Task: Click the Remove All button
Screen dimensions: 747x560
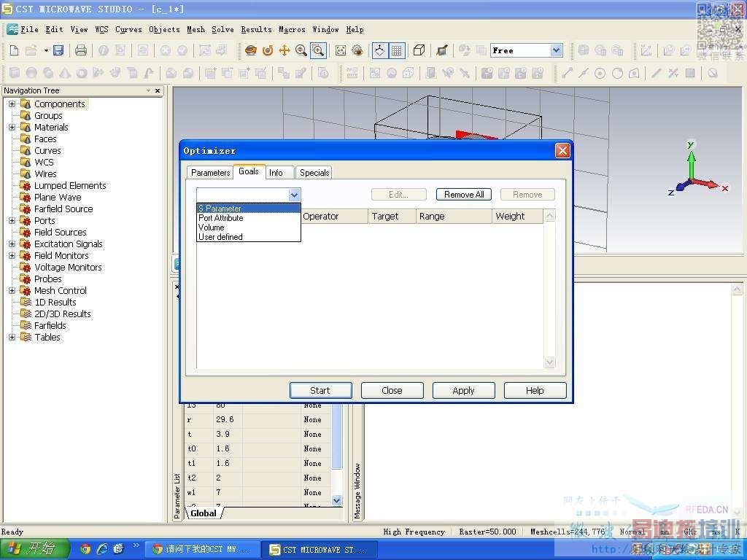Action: [x=464, y=195]
